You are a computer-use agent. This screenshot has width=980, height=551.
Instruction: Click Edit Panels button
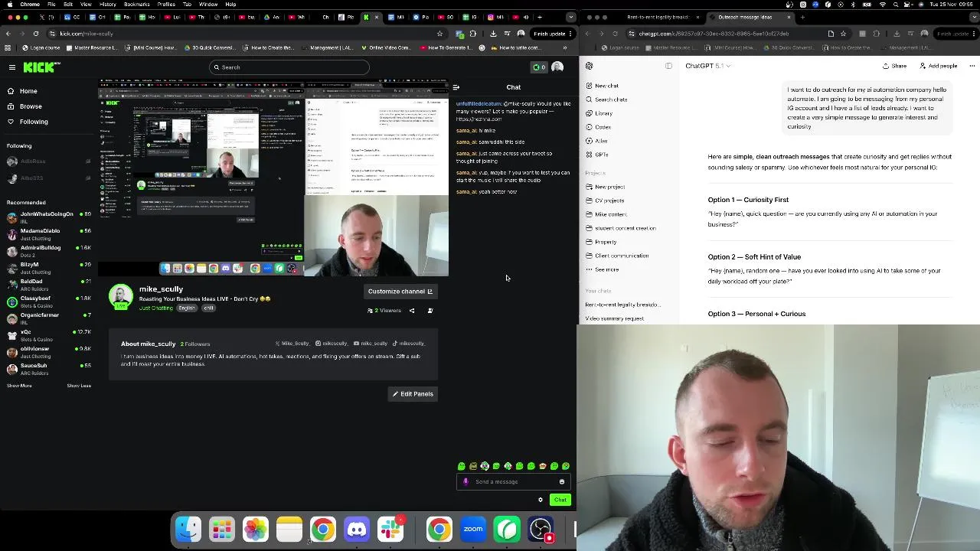click(x=413, y=394)
